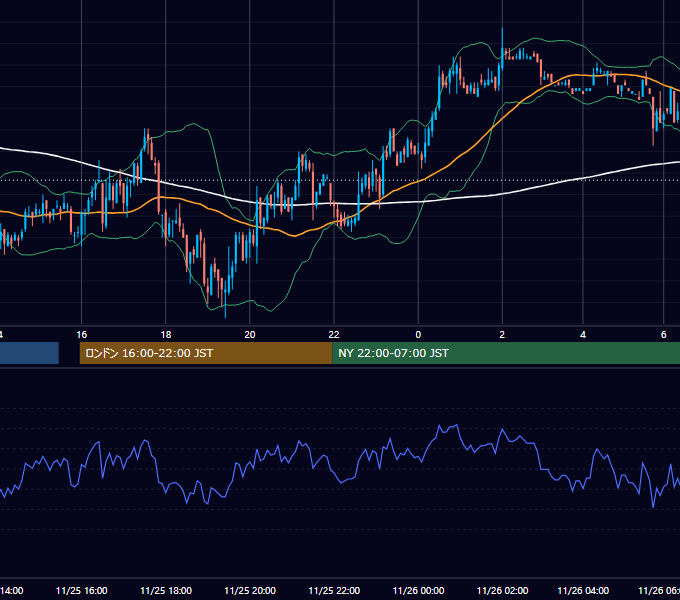Click the 11/25 22:00 date label
The height and width of the screenshot is (600, 680).
(334, 590)
